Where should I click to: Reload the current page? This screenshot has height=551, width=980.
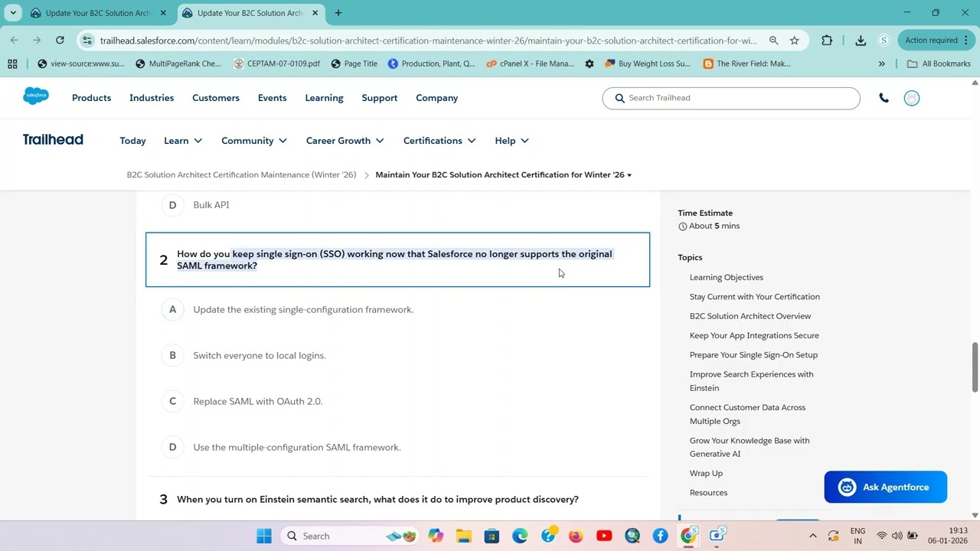[x=60, y=41]
